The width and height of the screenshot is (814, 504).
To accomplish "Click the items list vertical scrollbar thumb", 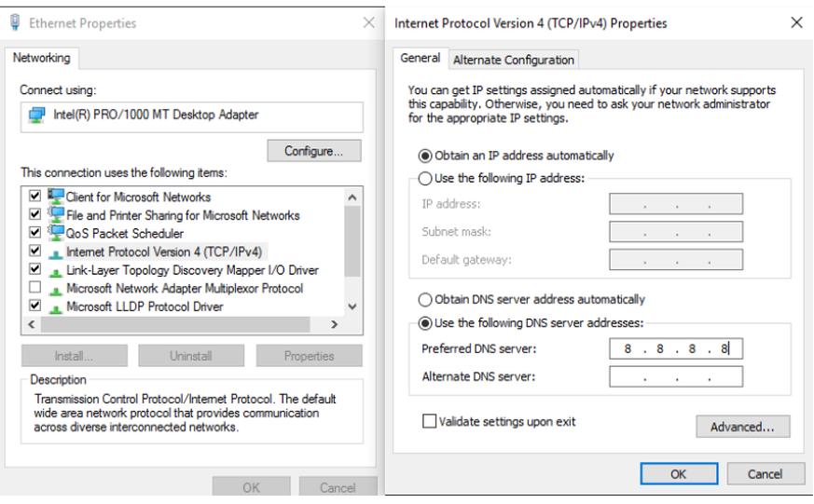I will coord(352,241).
